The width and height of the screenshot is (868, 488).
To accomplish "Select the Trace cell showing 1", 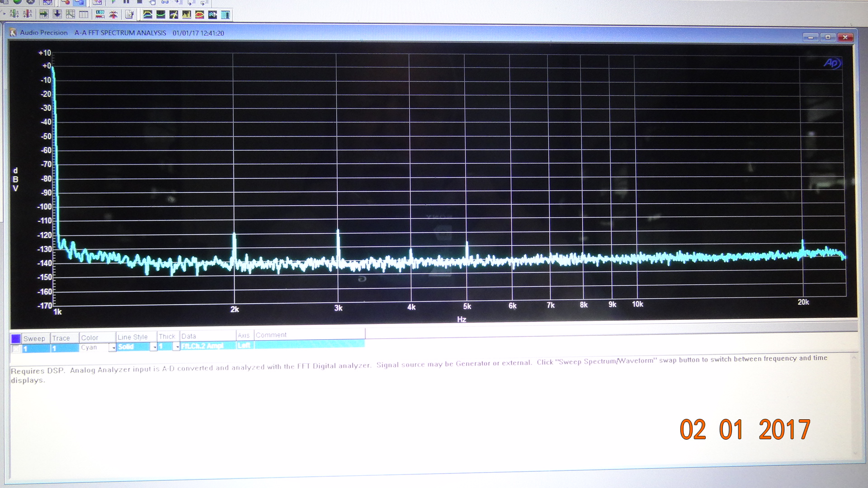I will coord(65,348).
